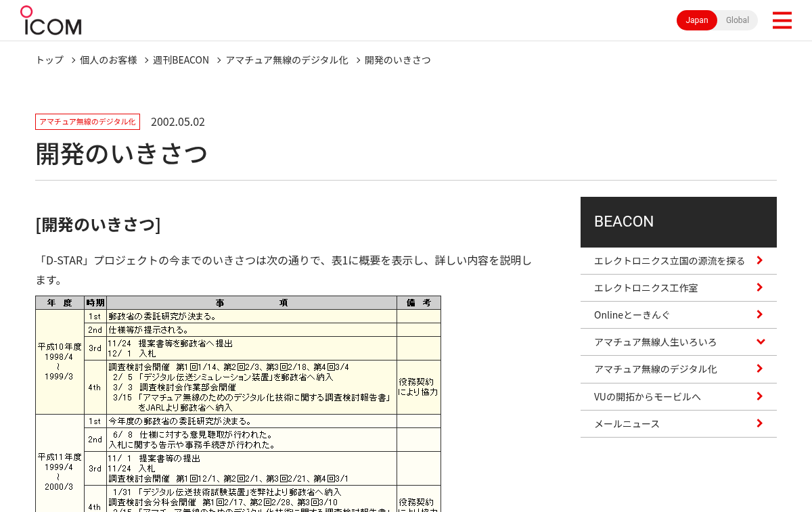Click table cell 郵政省の委託研究が決まる。
The width and height of the screenshot is (812, 512).
pos(252,316)
